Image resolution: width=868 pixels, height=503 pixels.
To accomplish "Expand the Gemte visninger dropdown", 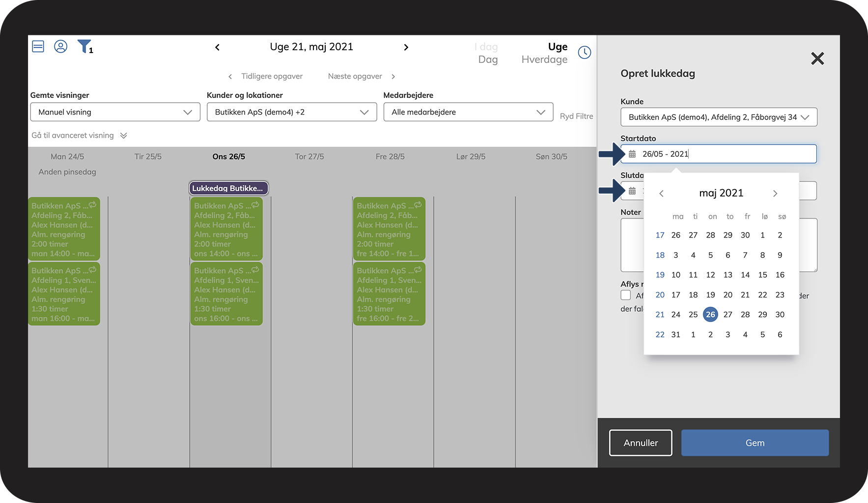I will (115, 112).
